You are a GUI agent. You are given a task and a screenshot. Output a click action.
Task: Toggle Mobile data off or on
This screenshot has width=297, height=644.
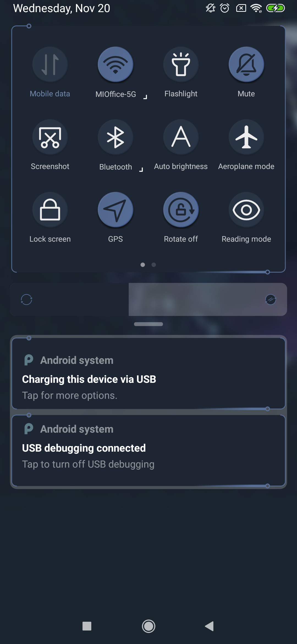click(50, 64)
